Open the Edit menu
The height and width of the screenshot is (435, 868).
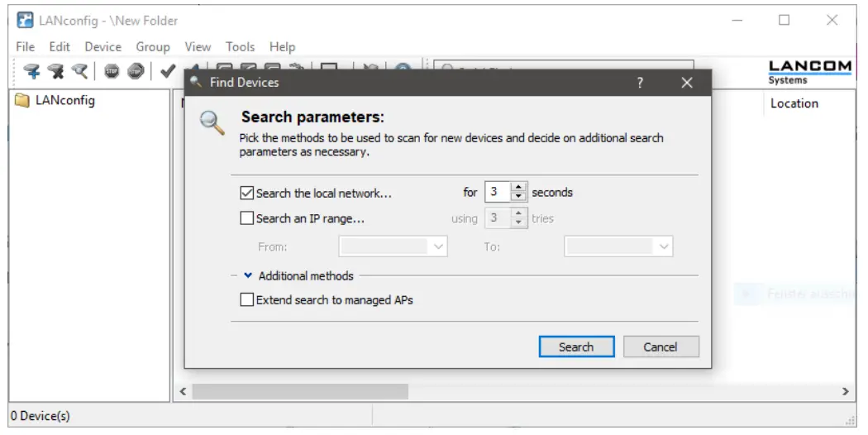pos(60,46)
